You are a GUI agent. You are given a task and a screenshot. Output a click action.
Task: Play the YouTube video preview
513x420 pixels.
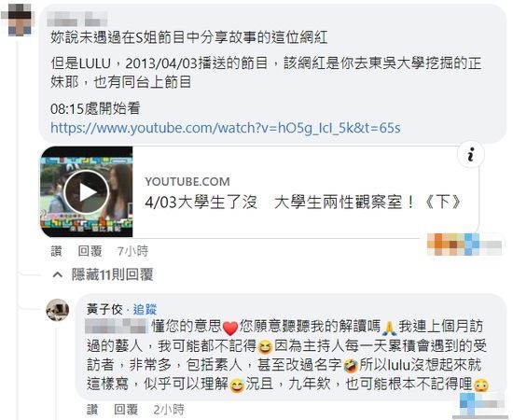pyautogui.click(x=87, y=192)
